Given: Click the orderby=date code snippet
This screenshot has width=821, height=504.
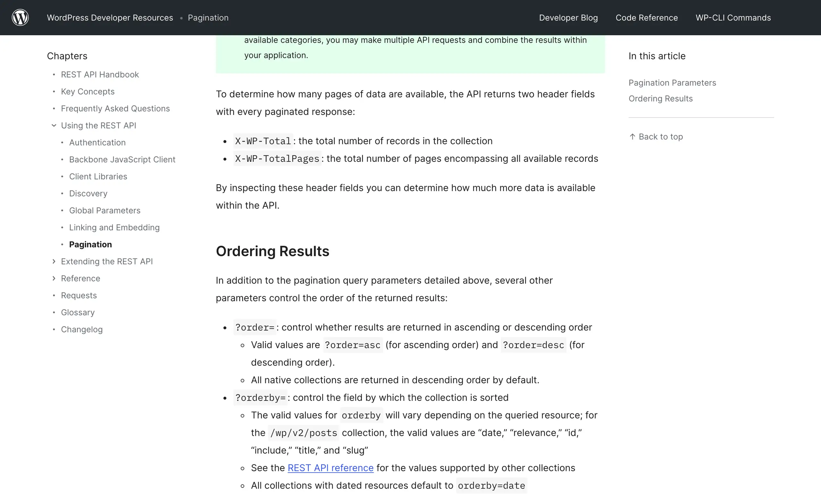Looking at the screenshot, I should pyautogui.click(x=491, y=485).
